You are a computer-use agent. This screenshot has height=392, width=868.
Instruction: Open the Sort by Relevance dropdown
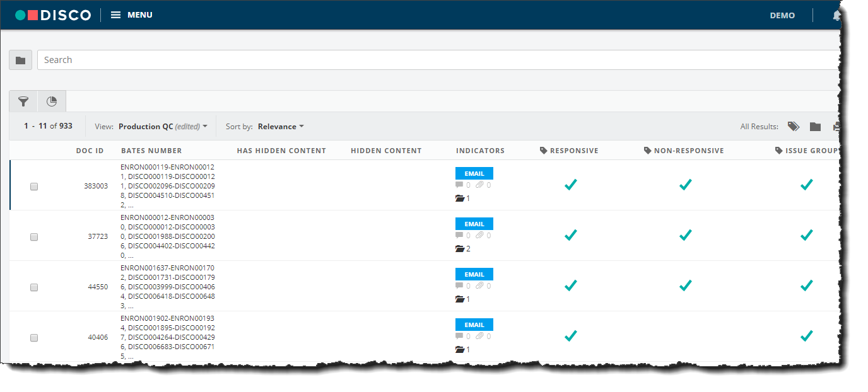click(281, 127)
